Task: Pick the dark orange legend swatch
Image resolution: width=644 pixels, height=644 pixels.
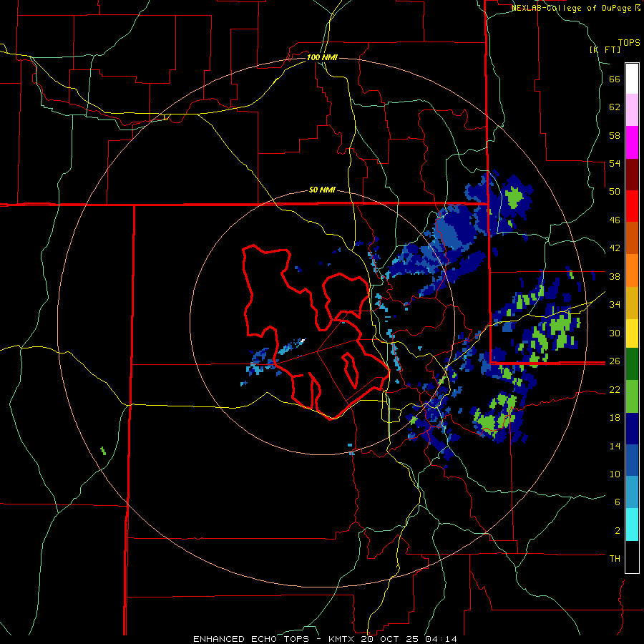Action: pyautogui.click(x=632, y=238)
